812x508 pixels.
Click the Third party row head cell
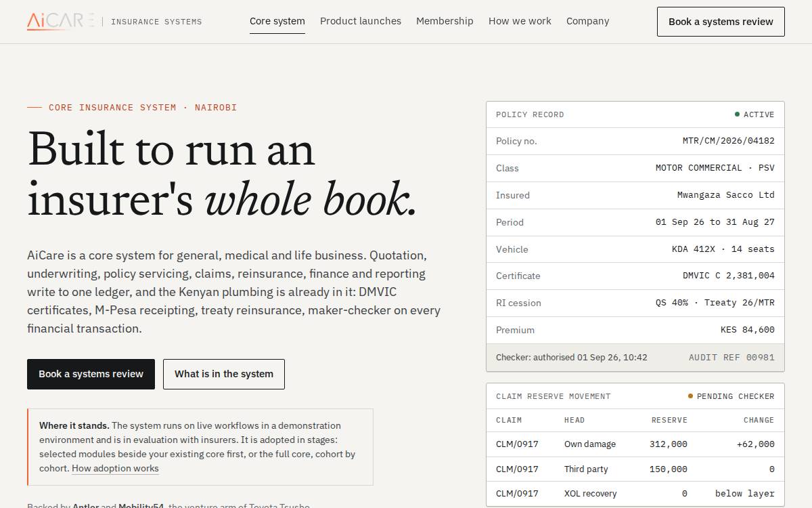tap(586, 469)
